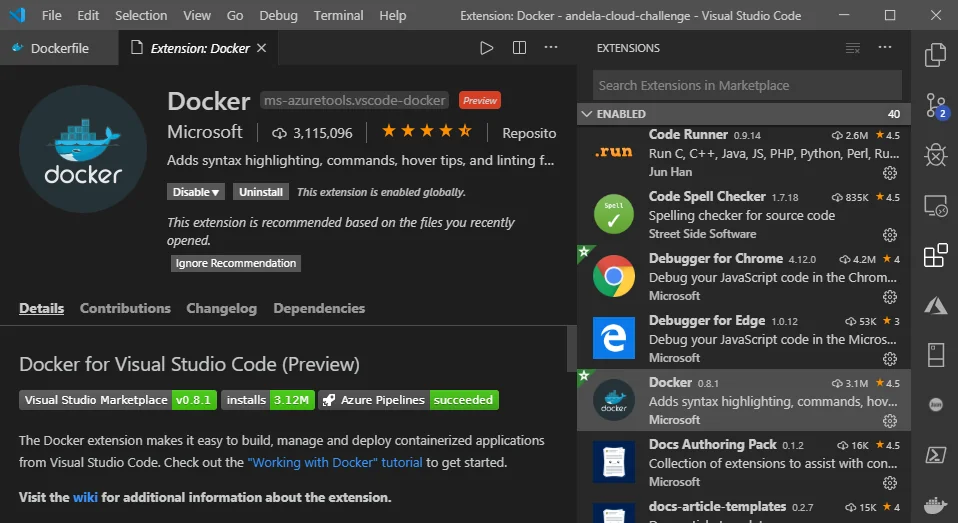Viewport: 958px width, 523px height.
Task: Open the Repository link
Action: (x=529, y=133)
